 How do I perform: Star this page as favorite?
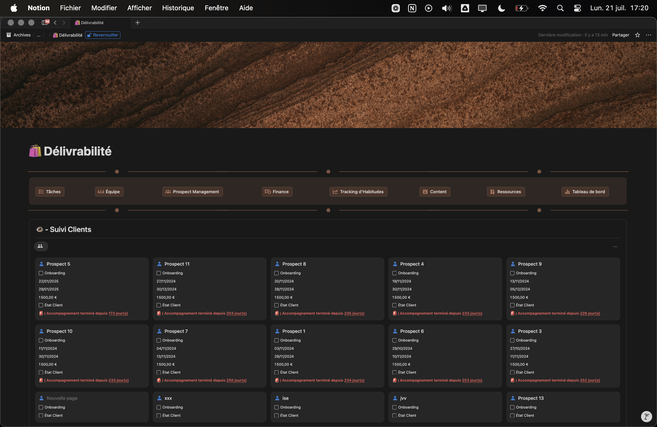pyautogui.click(x=637, y=35)
